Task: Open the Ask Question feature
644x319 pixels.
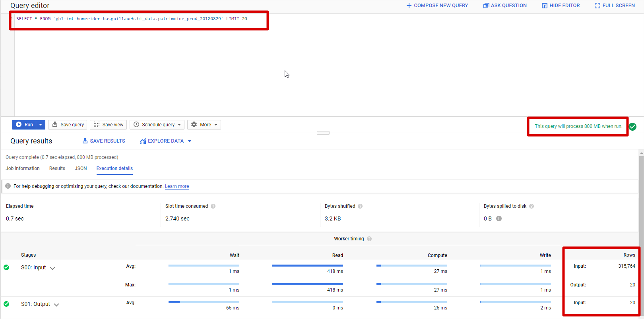Action: [x=505, y=6]
